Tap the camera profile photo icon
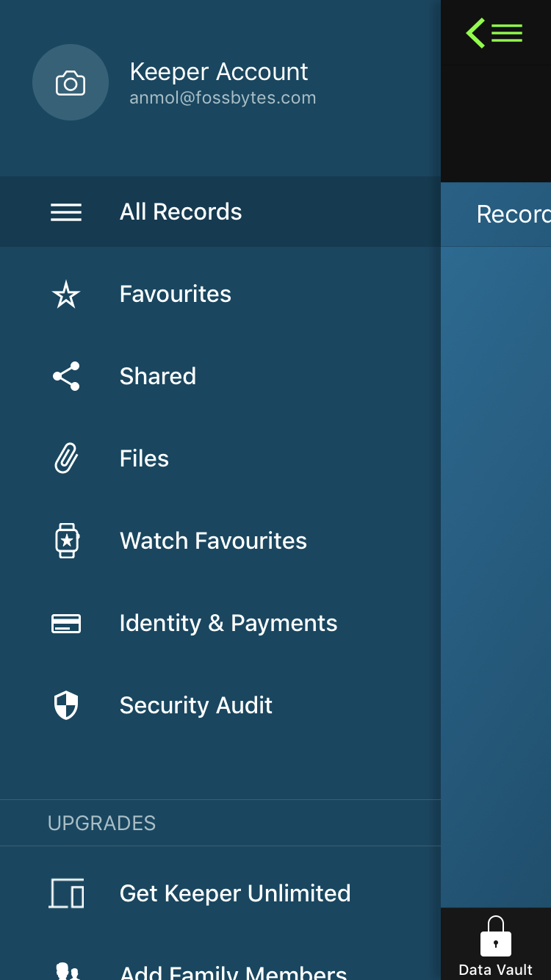This screenshot has width=551, height=980. click(x=71, y=83)
